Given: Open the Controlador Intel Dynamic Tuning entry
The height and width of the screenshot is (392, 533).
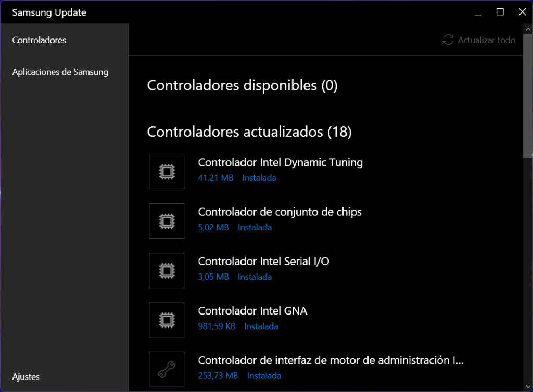Looking at the screenshot, I should coord(280,162).
